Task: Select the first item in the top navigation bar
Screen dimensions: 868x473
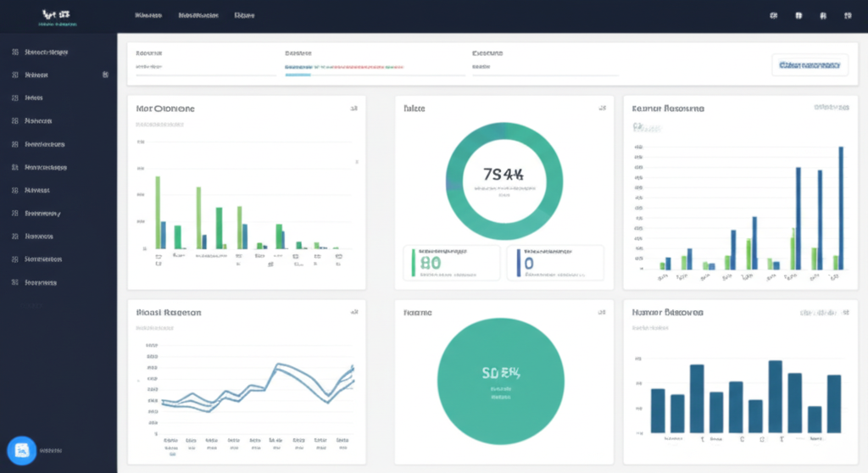Action: (148, 16)
